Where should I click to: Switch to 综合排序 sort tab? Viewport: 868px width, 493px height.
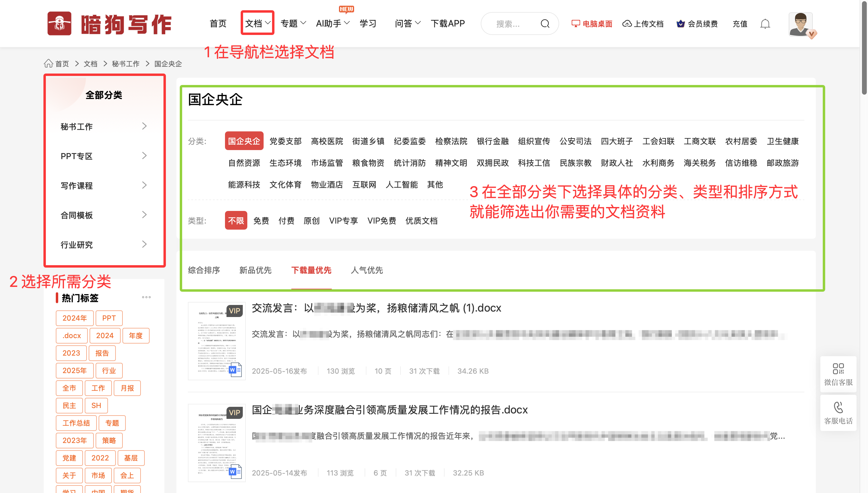tap(204, 270)
